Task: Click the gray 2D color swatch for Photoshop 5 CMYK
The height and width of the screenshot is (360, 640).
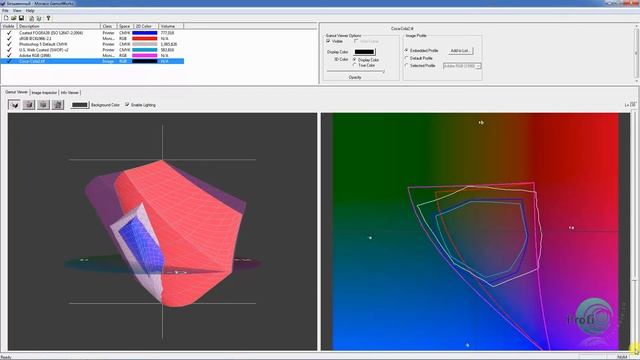Action: click(x=144, y=44)
